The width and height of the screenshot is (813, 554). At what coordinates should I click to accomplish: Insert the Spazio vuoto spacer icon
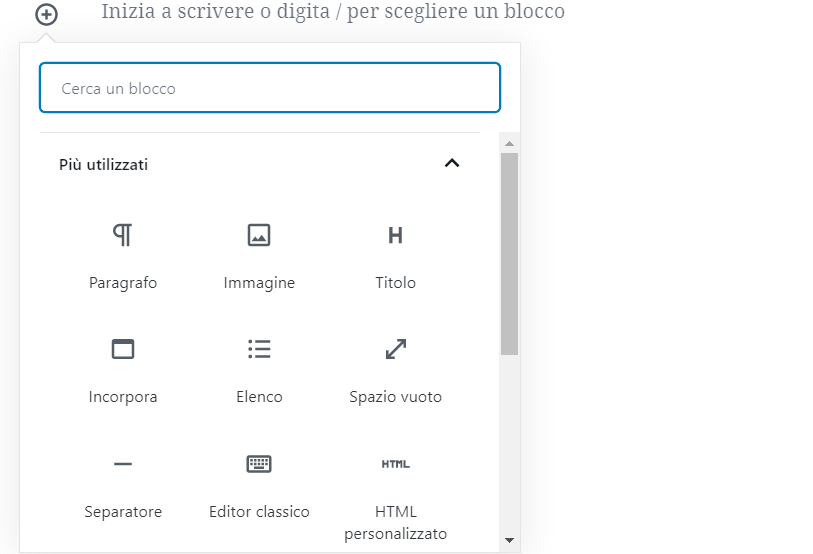click(x=395, y=349)
